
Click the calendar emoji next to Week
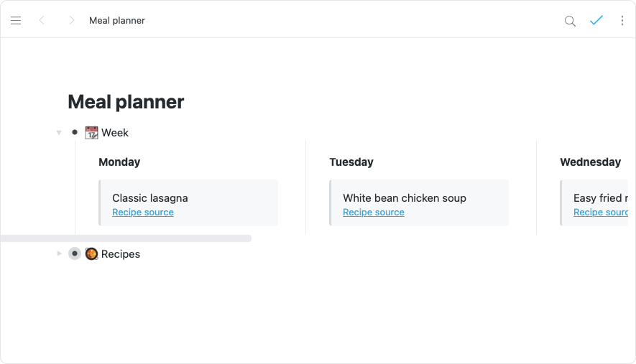[91, 133]
